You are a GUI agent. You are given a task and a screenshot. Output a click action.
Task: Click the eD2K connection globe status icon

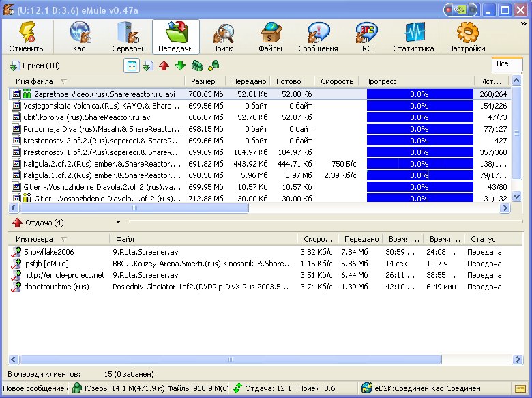(x=366, y=388)
